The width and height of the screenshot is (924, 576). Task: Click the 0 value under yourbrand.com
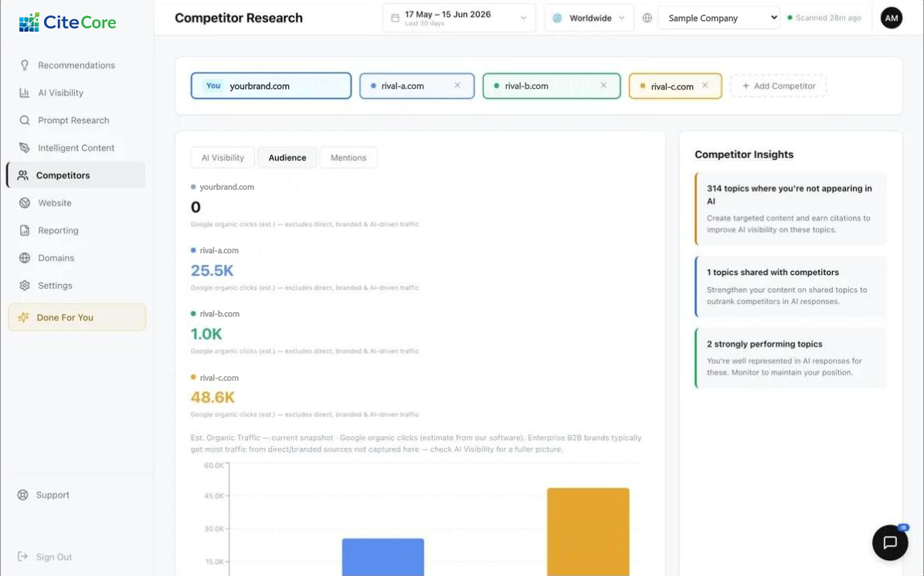(x=195, y=207)
